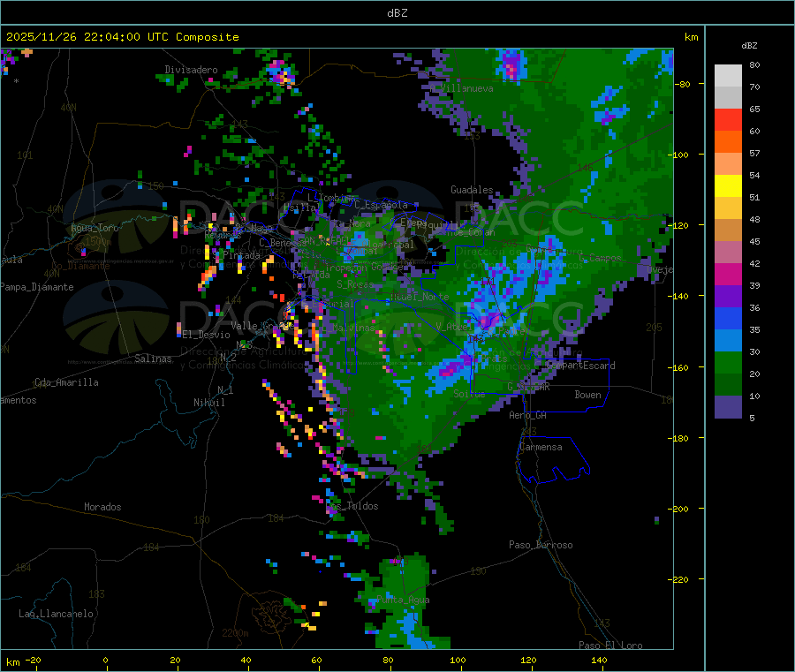Viewport: 795px width, 672px height.
Task: Click the Paso_Barroso map label
Action: click(541, 545)
